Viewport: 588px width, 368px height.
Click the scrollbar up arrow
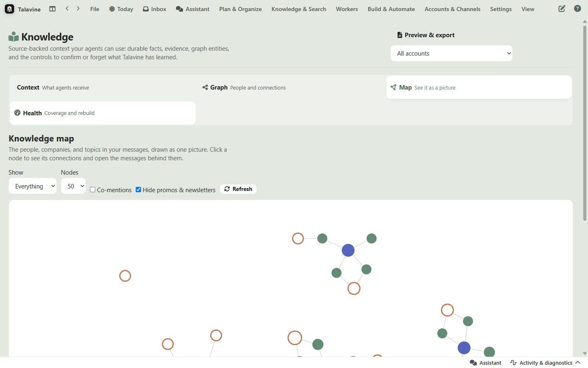[x=585, y=22]
